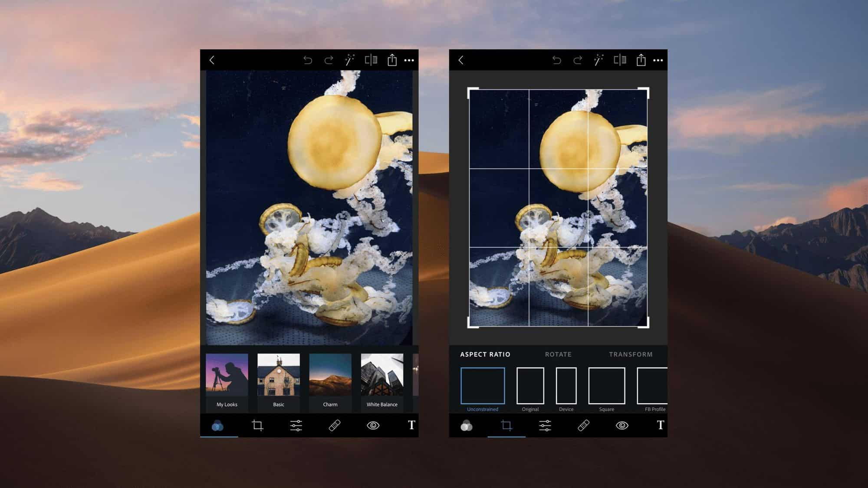The image size is (868, 488).
Task: Select the Text tool left panel
Action: (413, 426)
